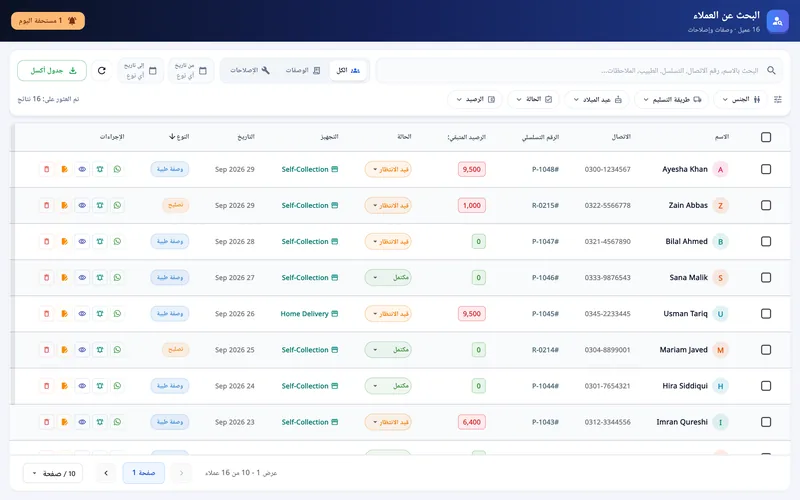
Task: Open the status (الحالة) filter dropdown
Action: (534, 99)
